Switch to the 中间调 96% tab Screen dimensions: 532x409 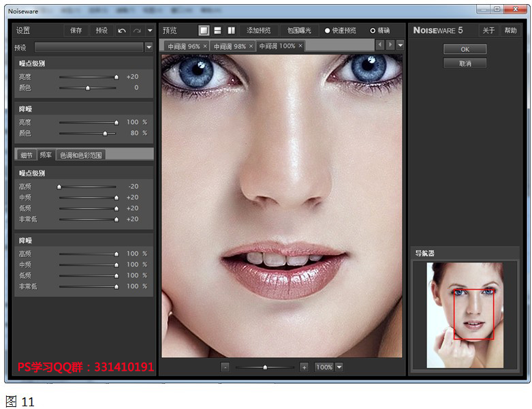click(x=183, y=46)
